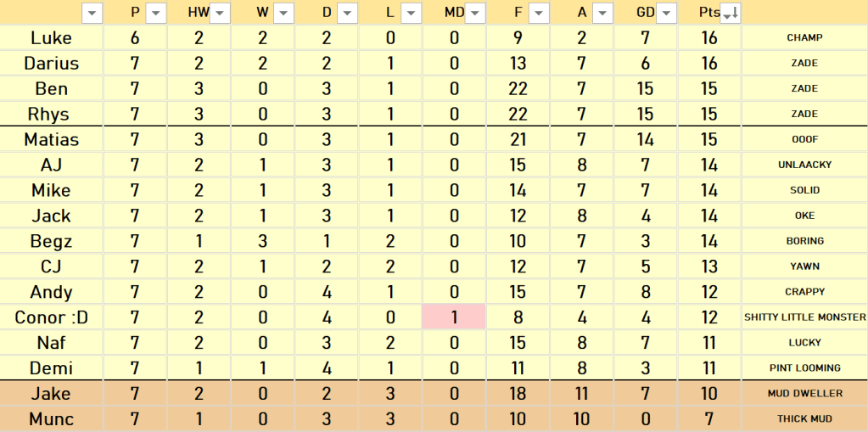Click the MUD DWELLER comment cell

804,394
